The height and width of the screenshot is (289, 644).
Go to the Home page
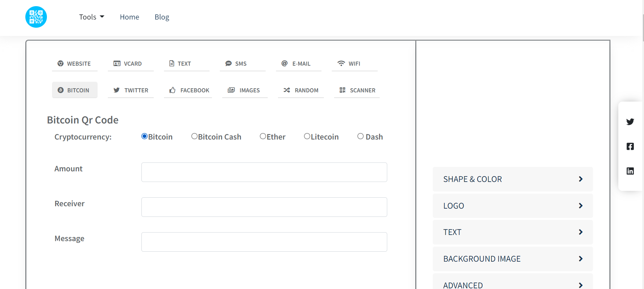tap(129, 17)
